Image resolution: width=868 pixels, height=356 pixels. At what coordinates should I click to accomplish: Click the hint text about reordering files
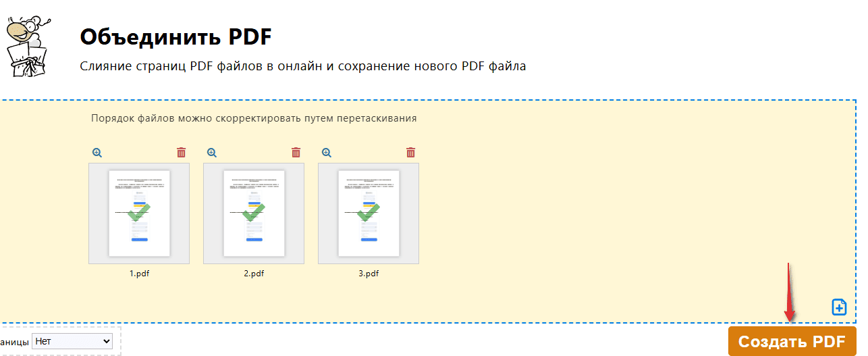254,118
